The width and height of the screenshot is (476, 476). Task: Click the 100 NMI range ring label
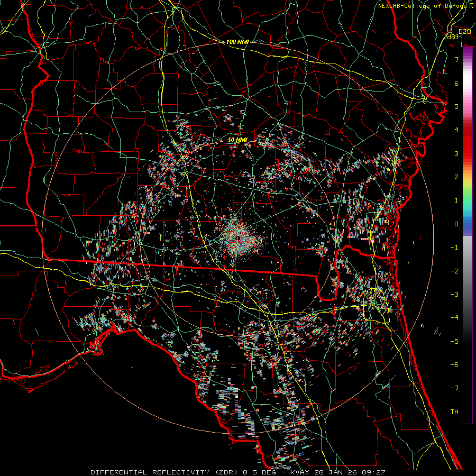click(237, 42)
